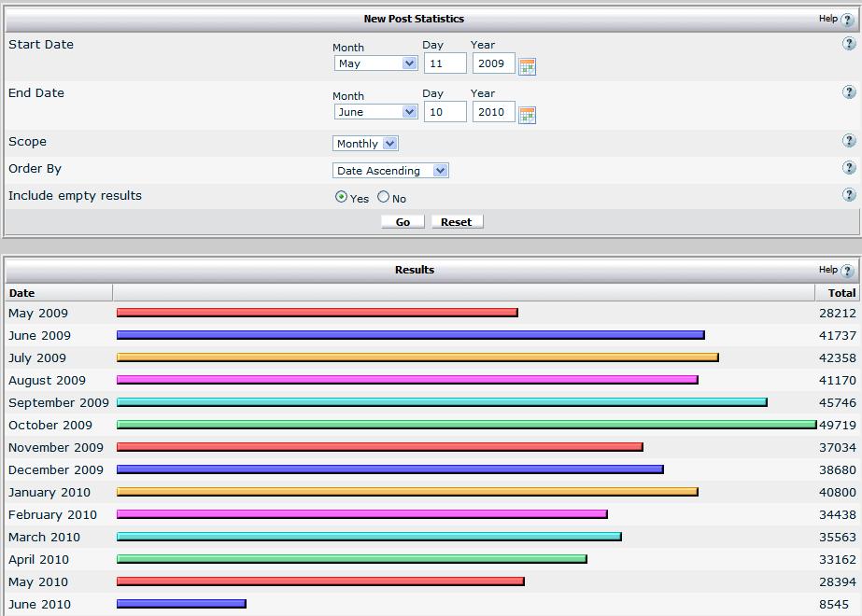The height and width of the screenshot is (616, 862).
Task: Click the help icon for Order By row
Action: pos(849,168)
